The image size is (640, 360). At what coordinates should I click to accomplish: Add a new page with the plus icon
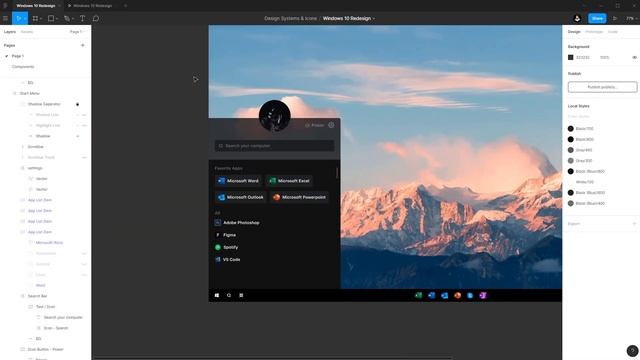[83, 45]
